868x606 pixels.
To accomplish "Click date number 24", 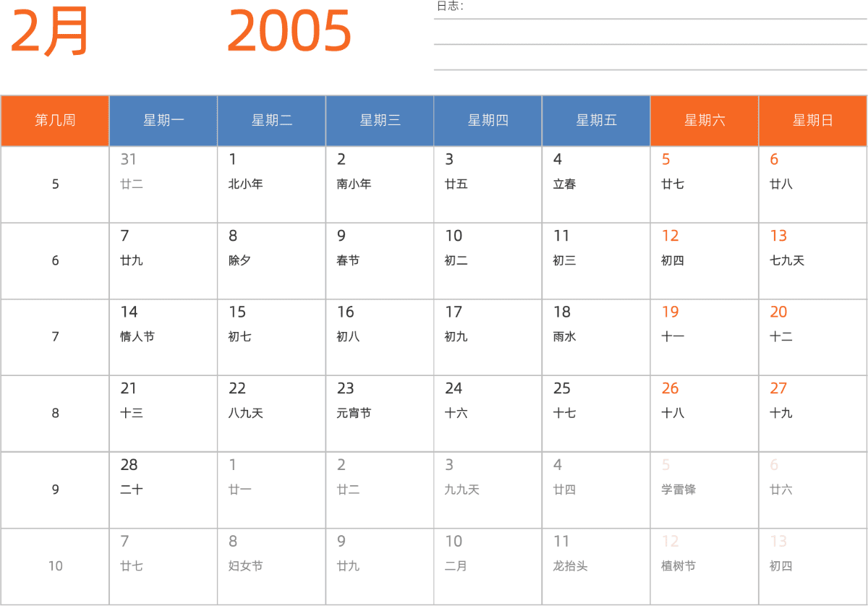I will [454, 389].
